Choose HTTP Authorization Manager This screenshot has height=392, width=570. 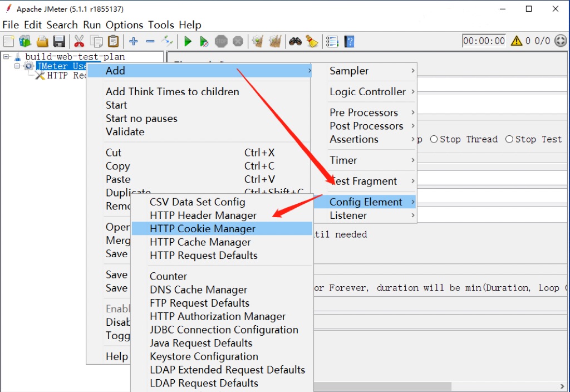[222, 316]
